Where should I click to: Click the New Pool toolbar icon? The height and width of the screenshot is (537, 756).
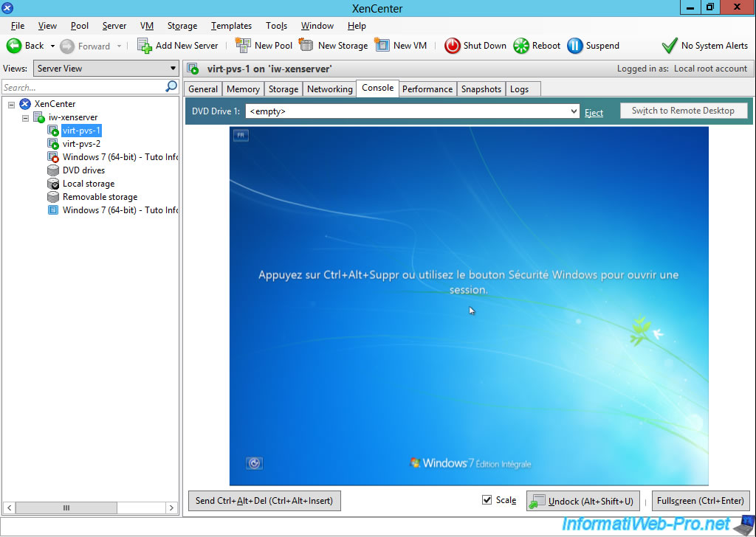[243, 46]
